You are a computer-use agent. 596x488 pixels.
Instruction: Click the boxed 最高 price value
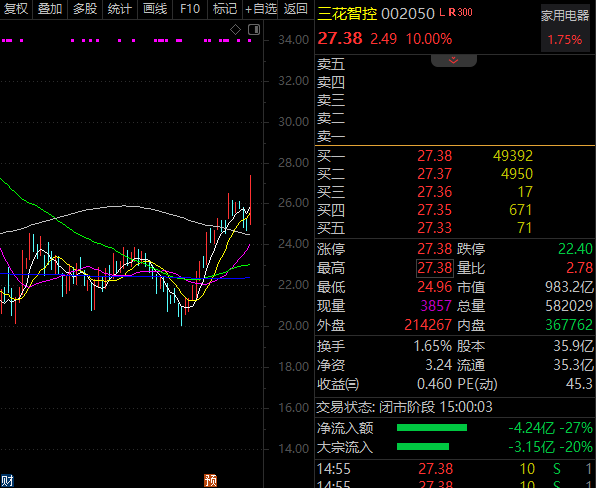tap(434, 268)
